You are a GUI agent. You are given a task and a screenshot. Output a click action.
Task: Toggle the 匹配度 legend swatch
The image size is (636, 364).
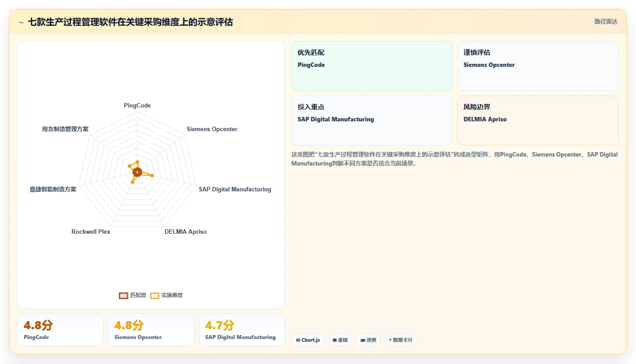tap(124, 295)
